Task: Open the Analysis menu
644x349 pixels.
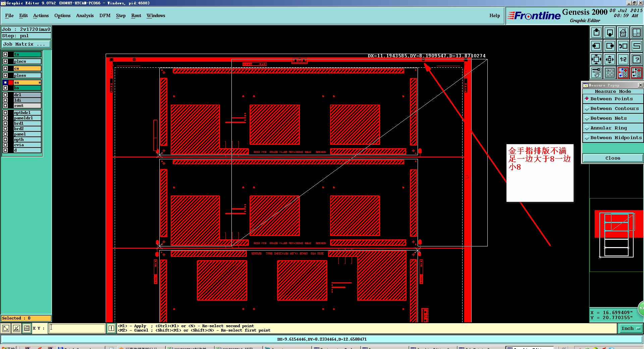Action: (85, 16)
